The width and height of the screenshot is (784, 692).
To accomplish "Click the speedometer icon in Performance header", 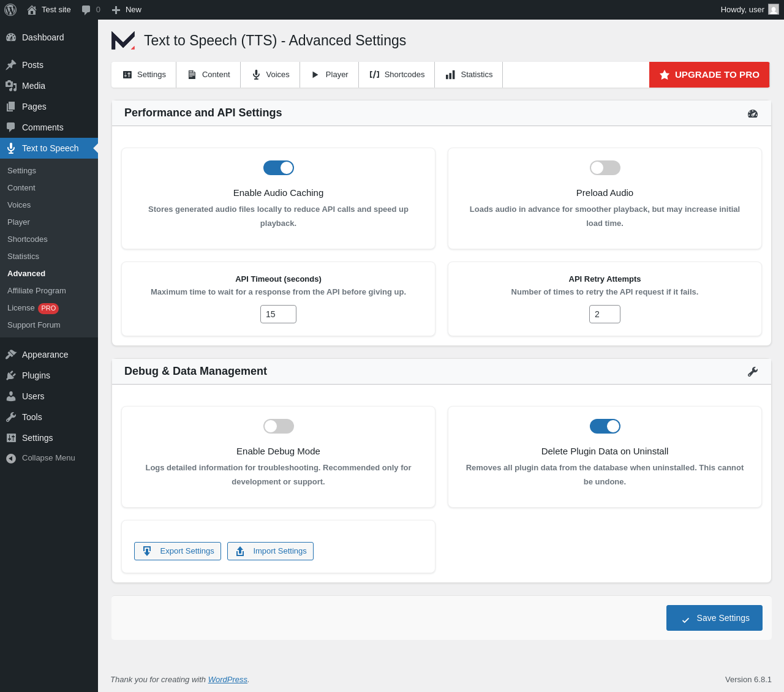I will point(753,113).
